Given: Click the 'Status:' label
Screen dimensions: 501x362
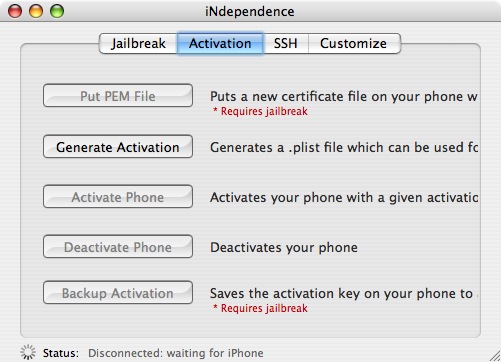Looking at the screenshot, I should tap(61, 353).
